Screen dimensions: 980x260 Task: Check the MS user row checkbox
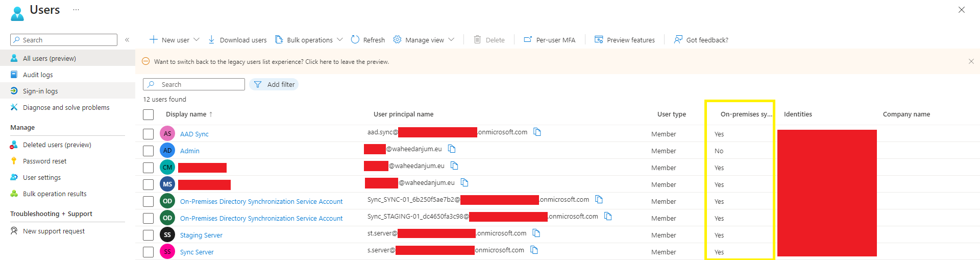pyautogui.click(x=149, y=184)
